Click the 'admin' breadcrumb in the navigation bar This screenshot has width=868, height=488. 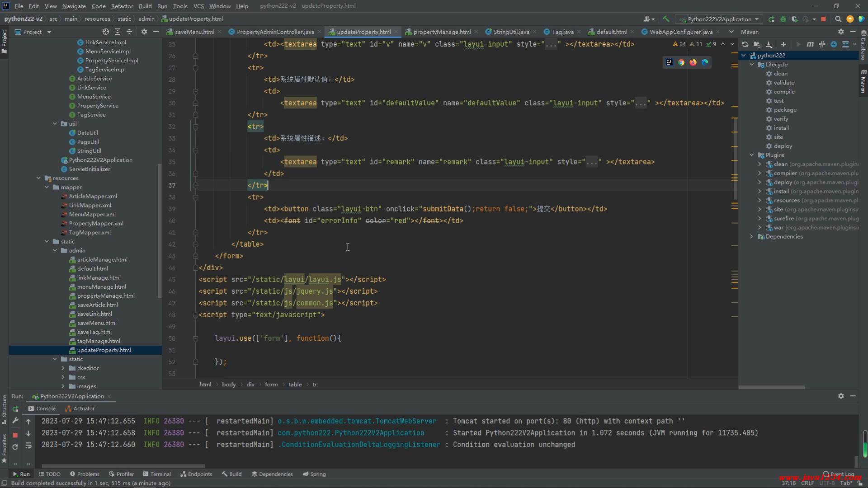(x=146, y=19)
